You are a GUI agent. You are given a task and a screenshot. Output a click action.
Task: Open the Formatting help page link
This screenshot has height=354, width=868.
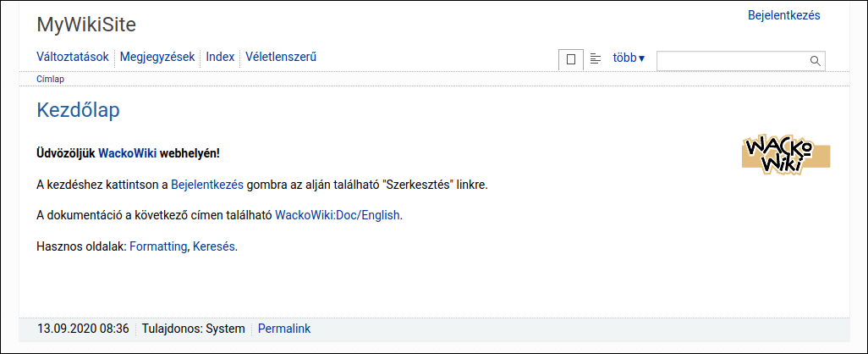pyautogui.click(x=157, y=246)
